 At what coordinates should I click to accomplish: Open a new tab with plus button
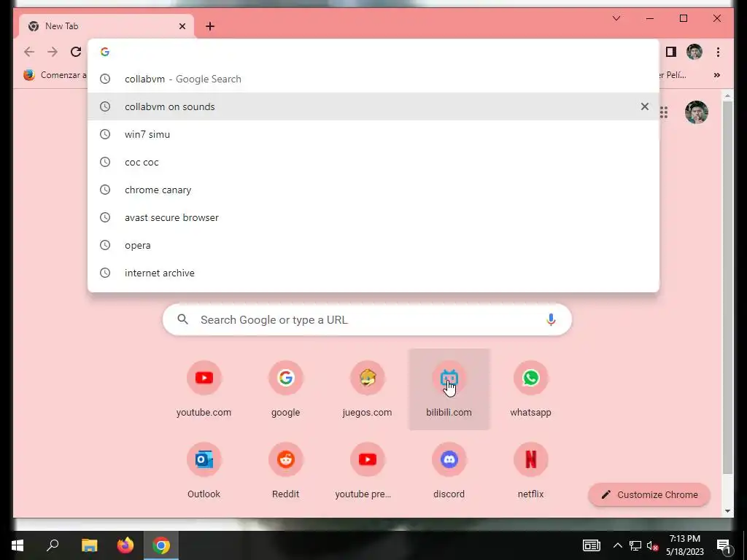(x=210, y=26)
